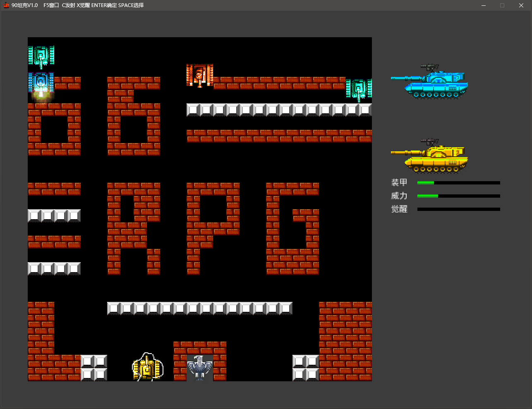
Task: Click the blue enemy tank with muzzle flash
Action: click(41, 84)
